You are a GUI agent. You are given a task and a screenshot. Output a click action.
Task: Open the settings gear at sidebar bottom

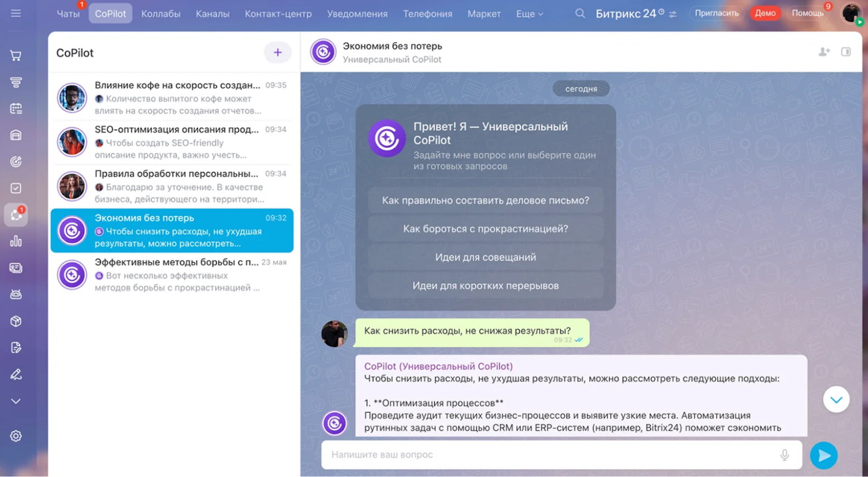click(16, 436)
